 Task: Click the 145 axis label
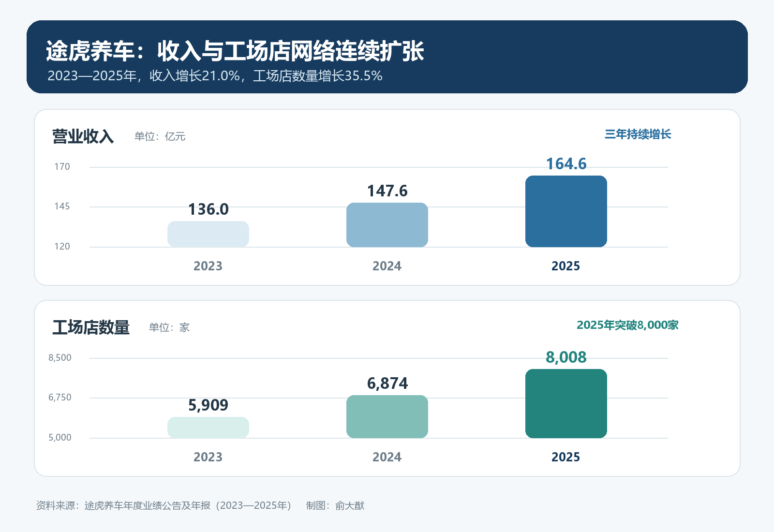pos(62,207)
